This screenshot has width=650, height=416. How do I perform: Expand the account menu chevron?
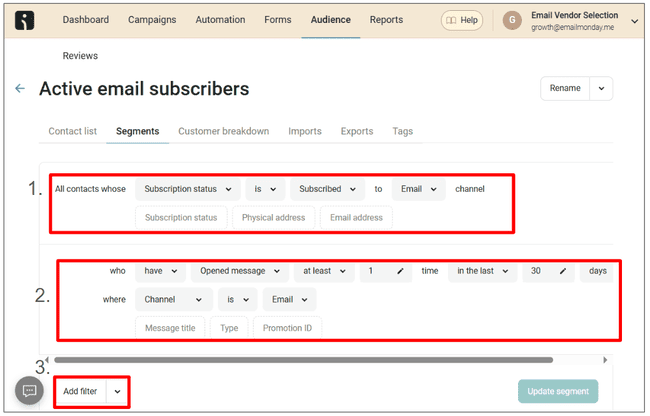[635, 20]
